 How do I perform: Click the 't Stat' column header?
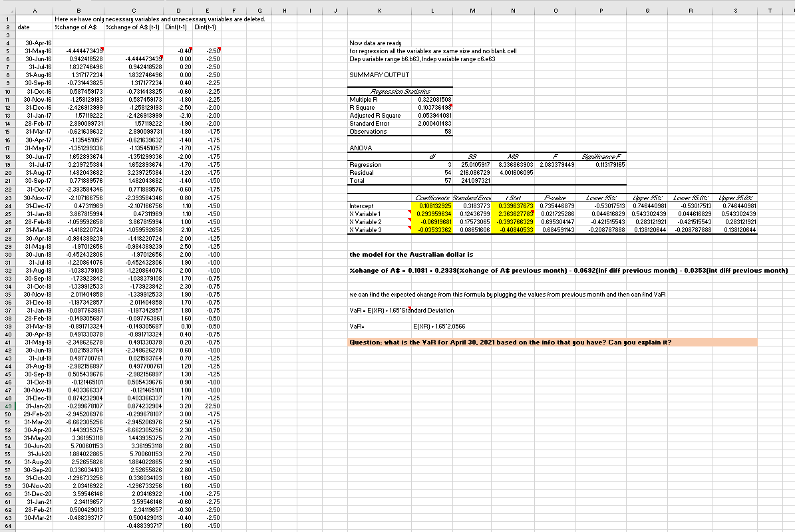513,198
